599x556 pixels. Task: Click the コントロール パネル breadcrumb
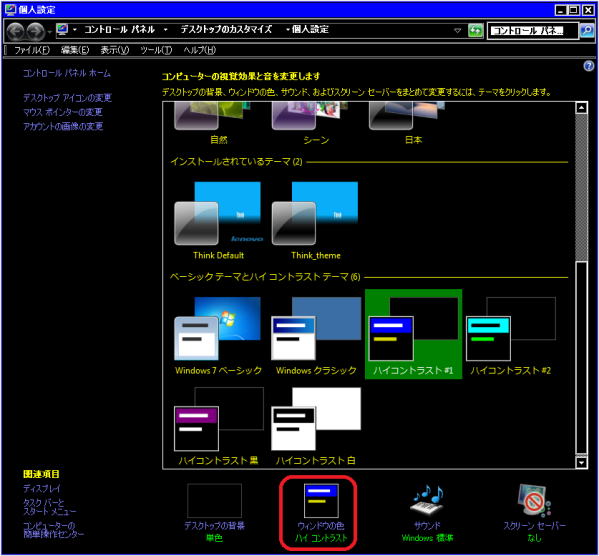120,29
